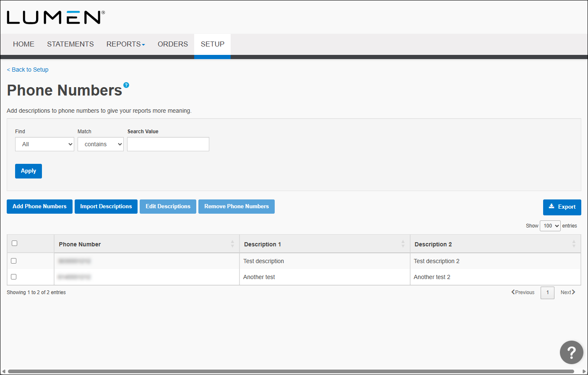The height and width of the screenshot is (375, 588).
Task: Switch to the Statements tab
Action: (70, 44)
